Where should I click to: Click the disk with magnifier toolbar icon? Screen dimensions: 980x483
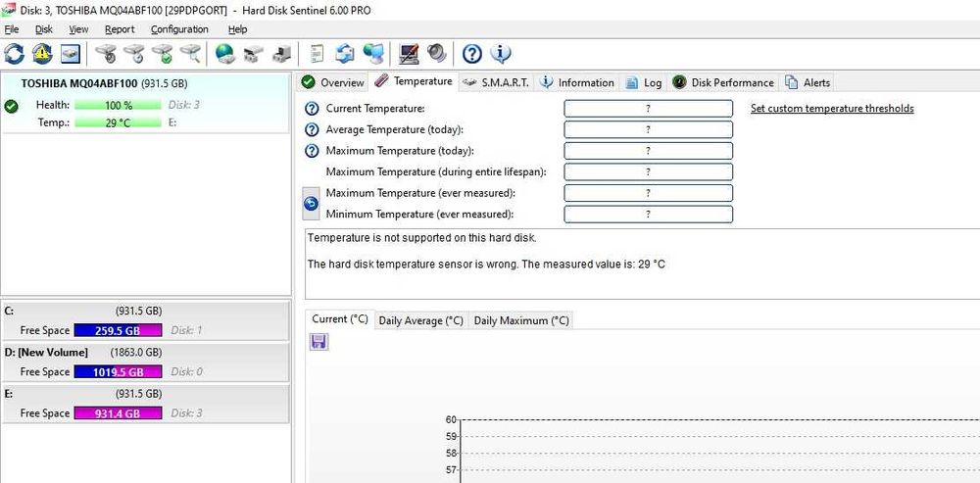tap(190, 54)
